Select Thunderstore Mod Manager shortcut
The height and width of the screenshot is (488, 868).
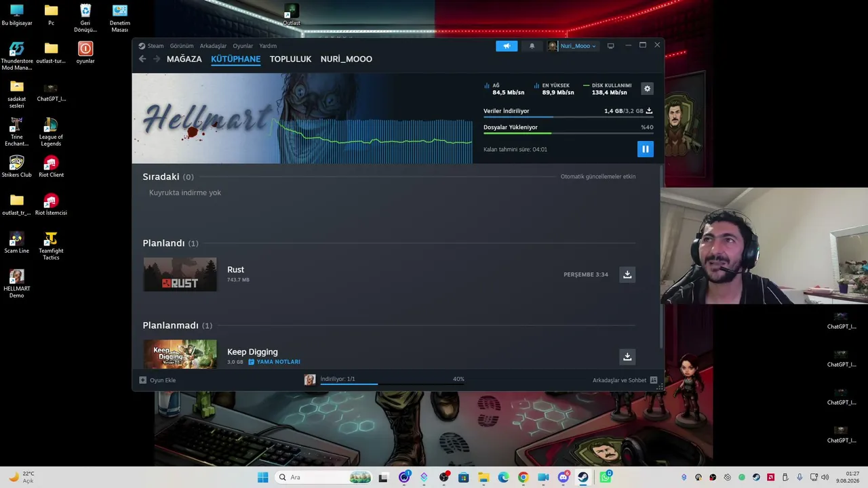point(17,56)
